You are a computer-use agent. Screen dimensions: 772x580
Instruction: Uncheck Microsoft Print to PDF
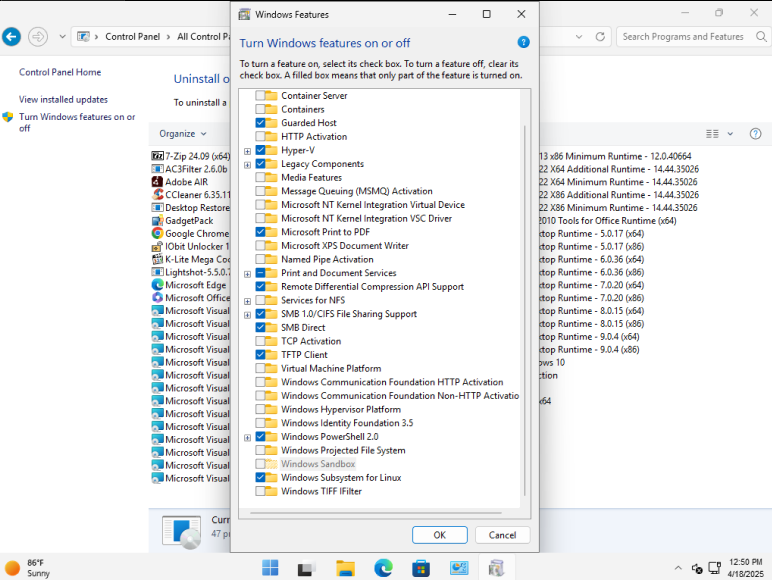coord(260,232)
